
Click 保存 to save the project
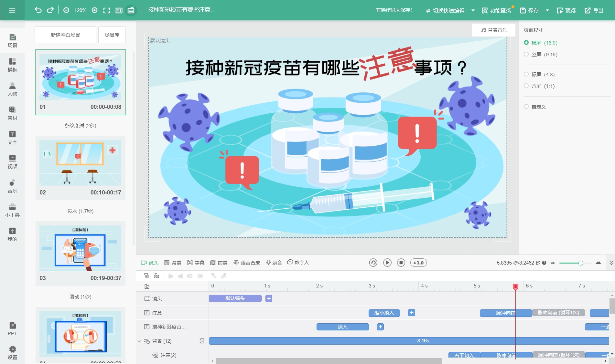[x=529, y=10]
